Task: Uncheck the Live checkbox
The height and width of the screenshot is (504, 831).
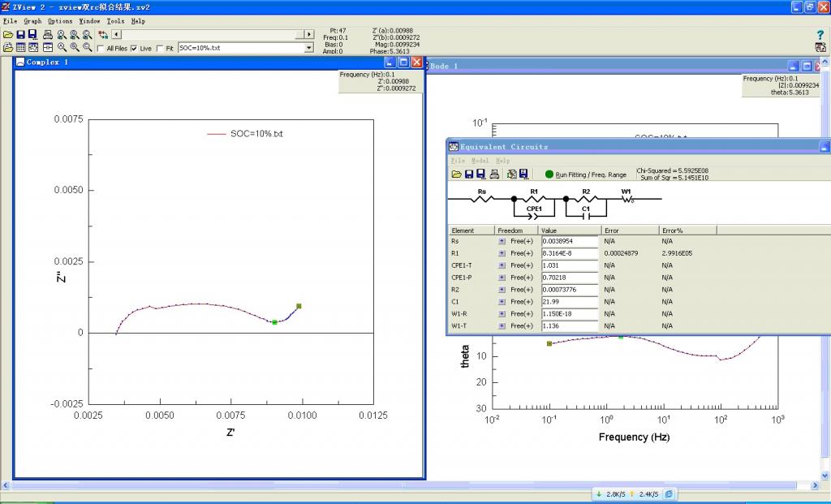Action: pos(134,48)
